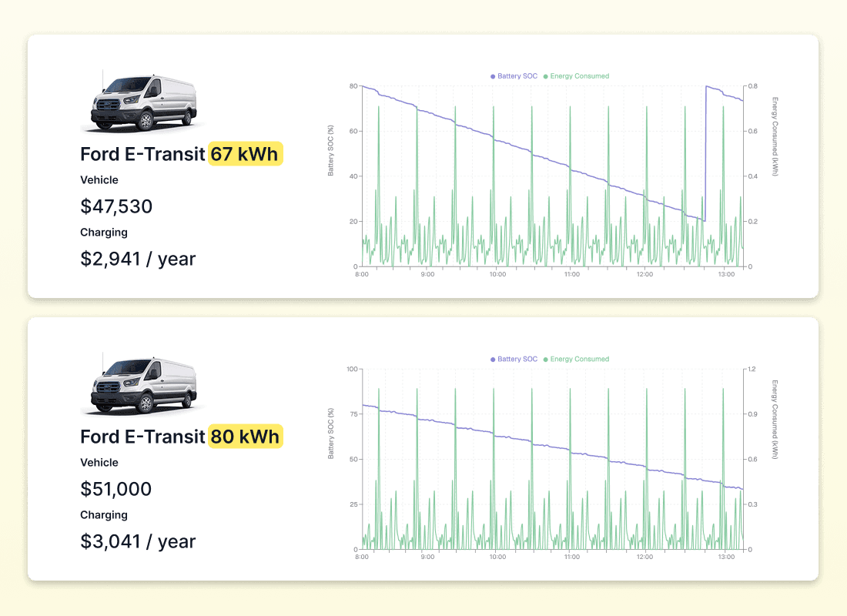Viewport: 847px width, 616px height.
Task: Select the 67 kWh highlighted badge
Action: [x=246, y=154]
